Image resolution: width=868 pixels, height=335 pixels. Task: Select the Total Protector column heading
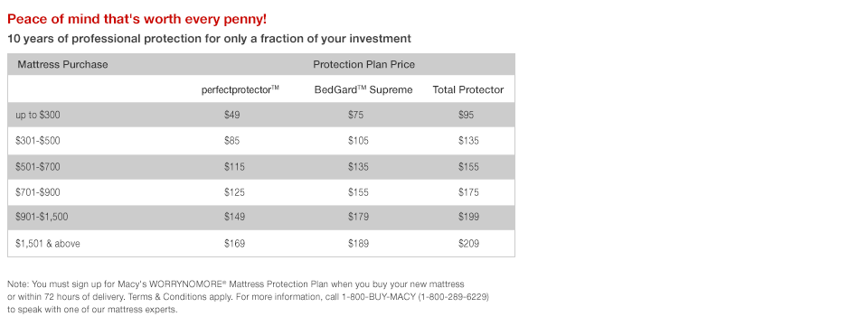(x=467, y=89)
